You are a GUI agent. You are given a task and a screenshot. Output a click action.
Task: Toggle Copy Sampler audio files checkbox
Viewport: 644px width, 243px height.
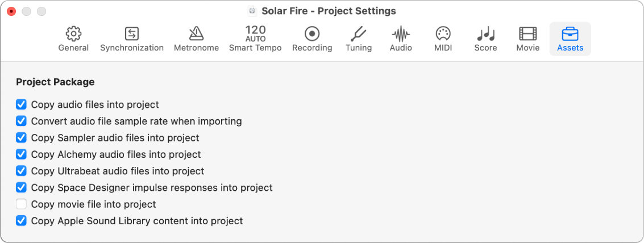click(x=22, y=137)
